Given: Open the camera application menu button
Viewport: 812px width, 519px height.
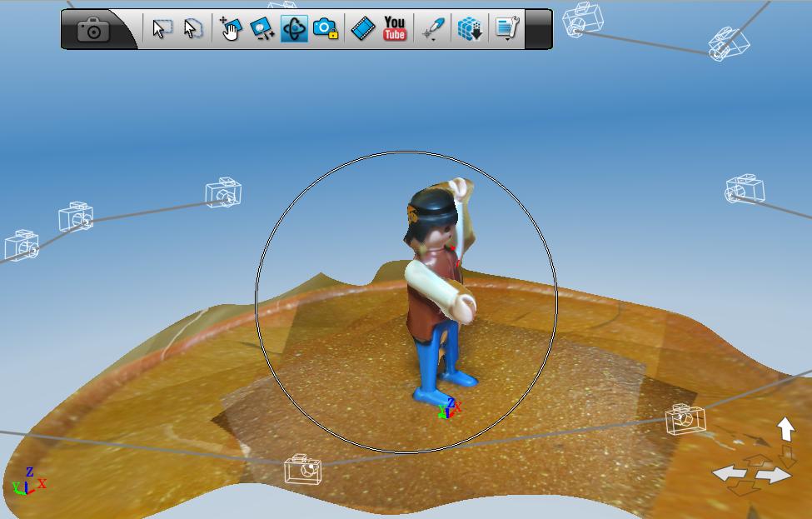Looking at the screenshot, I should 94,29.
